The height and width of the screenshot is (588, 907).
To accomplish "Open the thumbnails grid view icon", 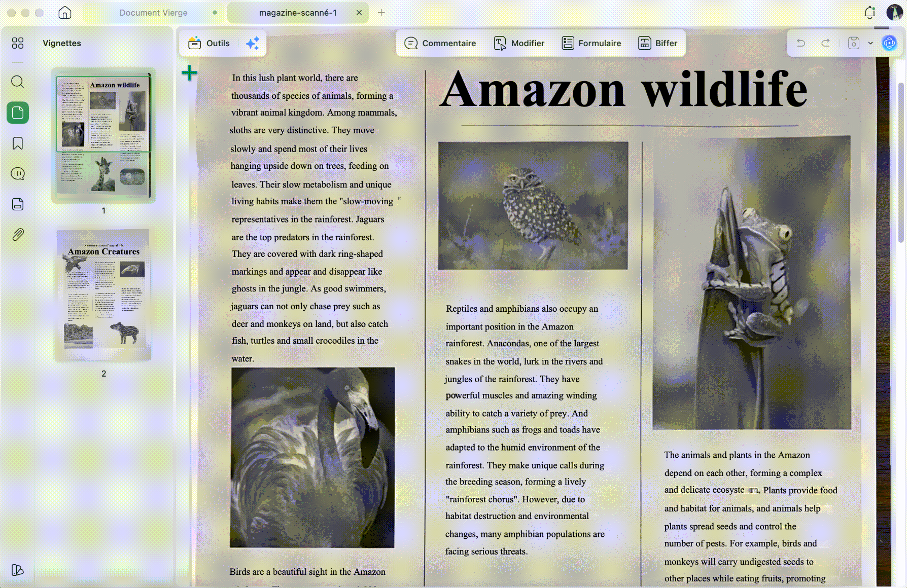I will click(18, 43).
